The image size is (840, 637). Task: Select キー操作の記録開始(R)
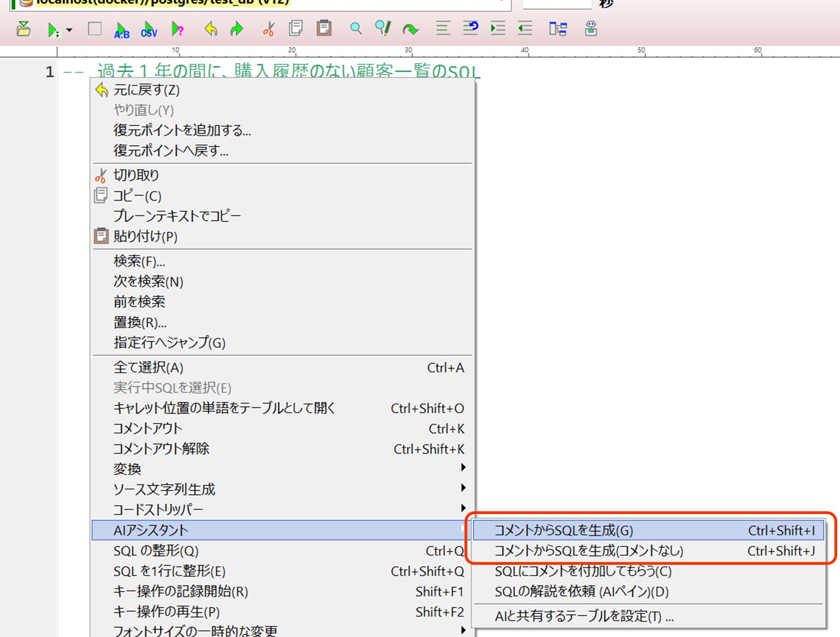[x=282, y=592]
